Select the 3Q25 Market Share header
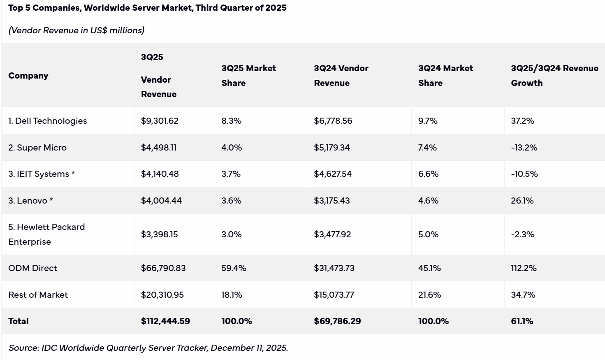 coord(248,76)
